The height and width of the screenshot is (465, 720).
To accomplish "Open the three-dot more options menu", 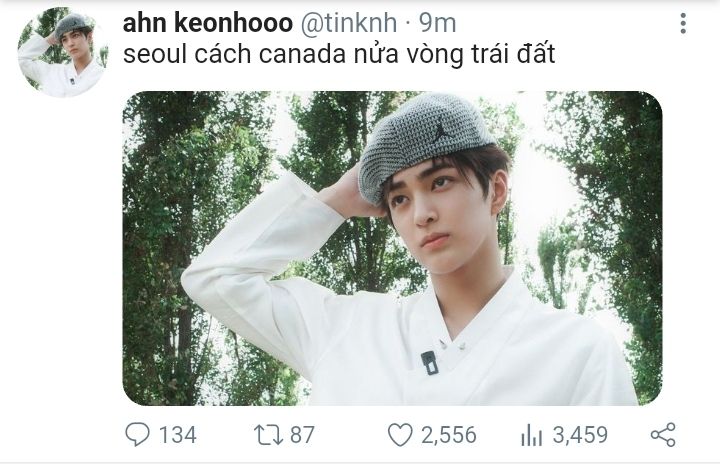I will point(683,23).
